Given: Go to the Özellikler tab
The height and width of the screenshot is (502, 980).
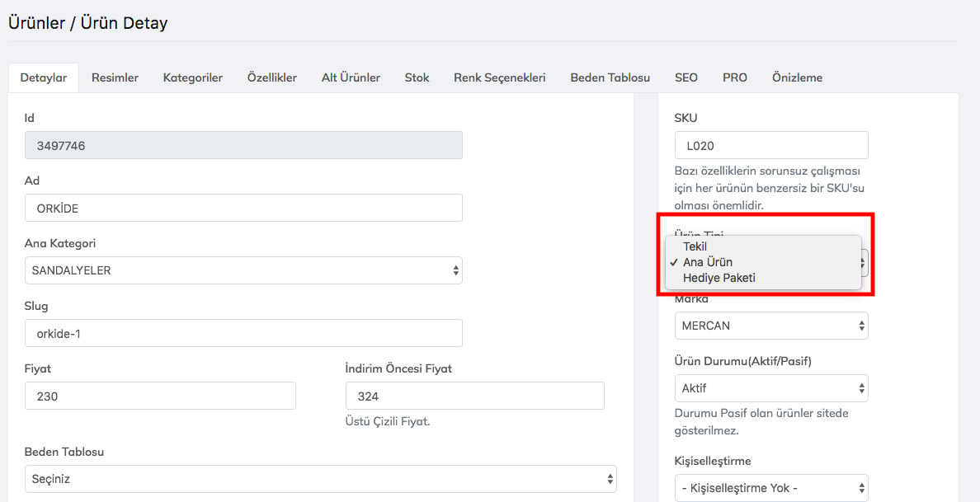Looking at the screenshot, I should (271, 77).
